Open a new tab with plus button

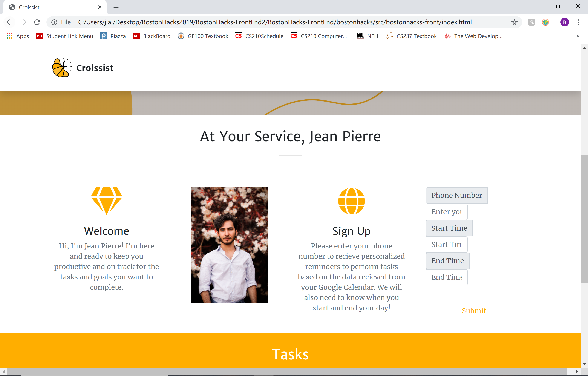[116, 7]
